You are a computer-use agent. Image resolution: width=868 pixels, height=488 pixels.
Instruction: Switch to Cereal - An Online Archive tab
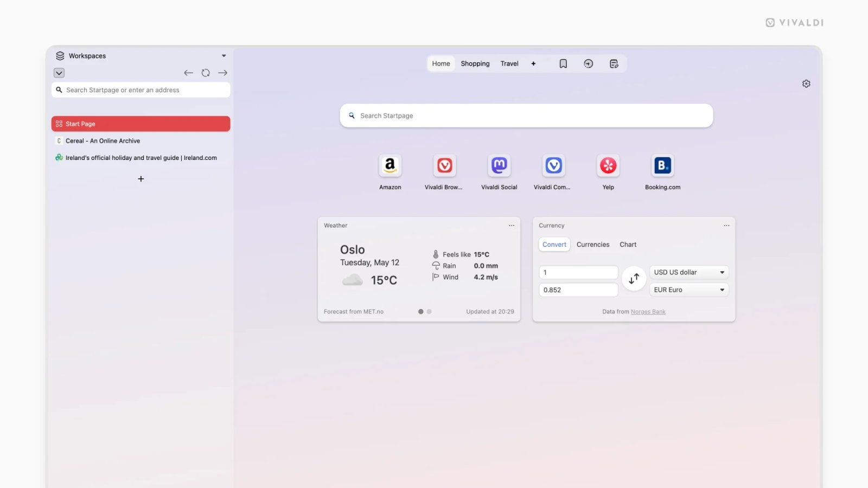(141, 140)
